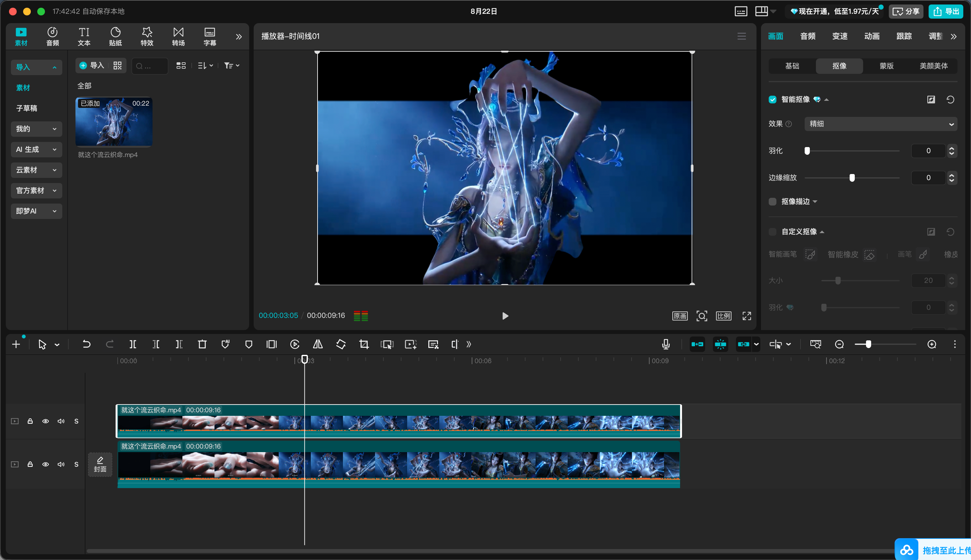The height and width of the screenshot is (560, 971).
Task: Zoom out timeline with minus magnifier
Action: click(x=839, y=344)
